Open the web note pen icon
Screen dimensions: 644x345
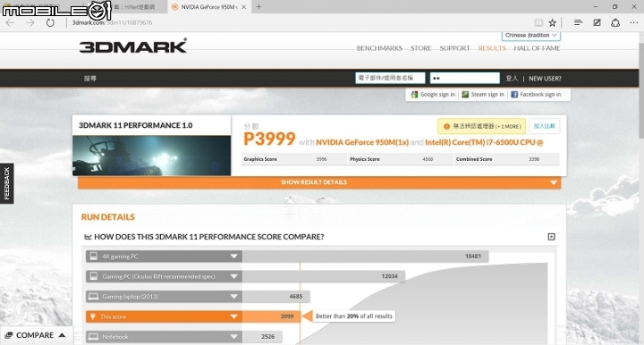(x=597, y=22)
